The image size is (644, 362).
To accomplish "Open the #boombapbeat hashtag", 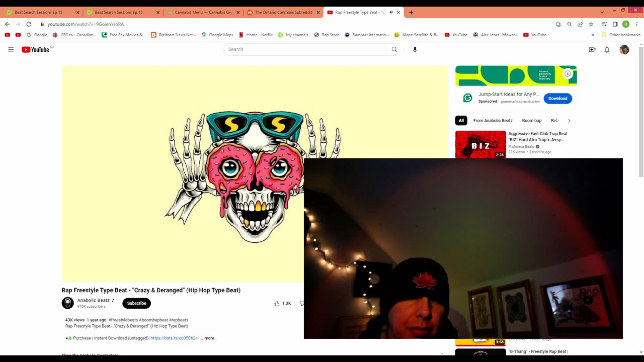I will [153, 320].
